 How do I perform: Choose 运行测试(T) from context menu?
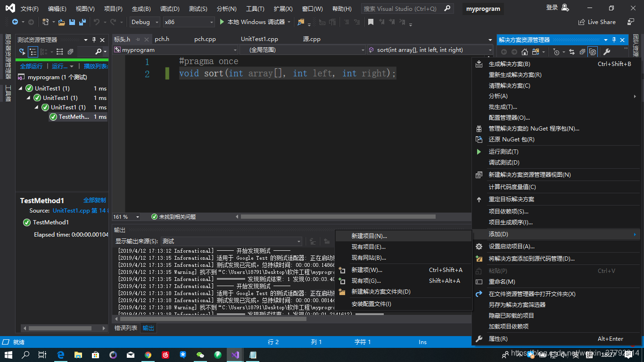(556, 152)
